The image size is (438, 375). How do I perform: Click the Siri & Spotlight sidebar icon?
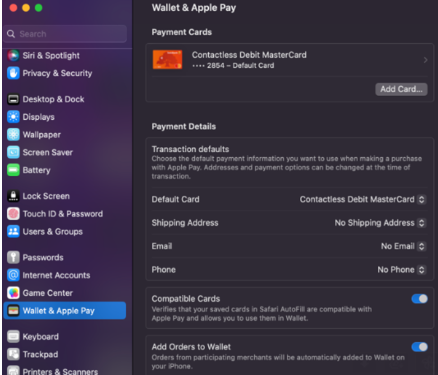pyautogui.click(x=13, y=55)
